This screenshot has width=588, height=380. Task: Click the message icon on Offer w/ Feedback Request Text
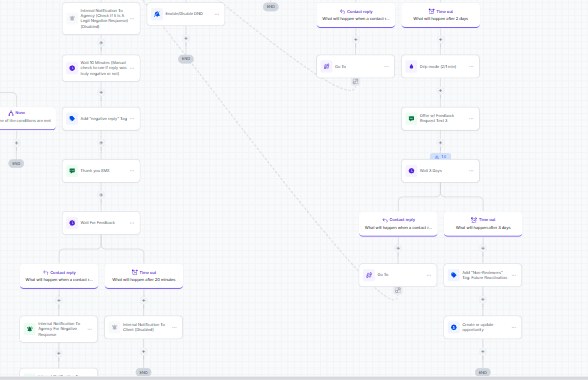tap(411, 119)
